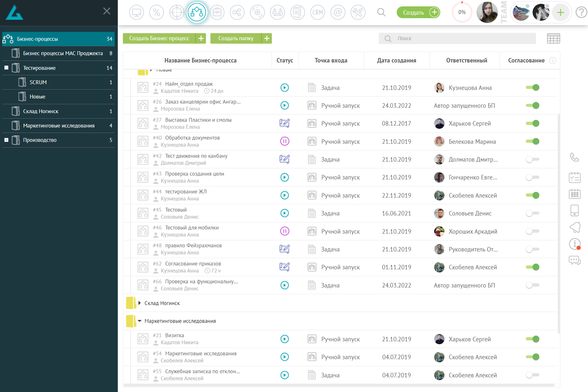Enable согласование for Тест движения по канбану
The width and height of the screenshot is (588, 392).
coord(532,159)
